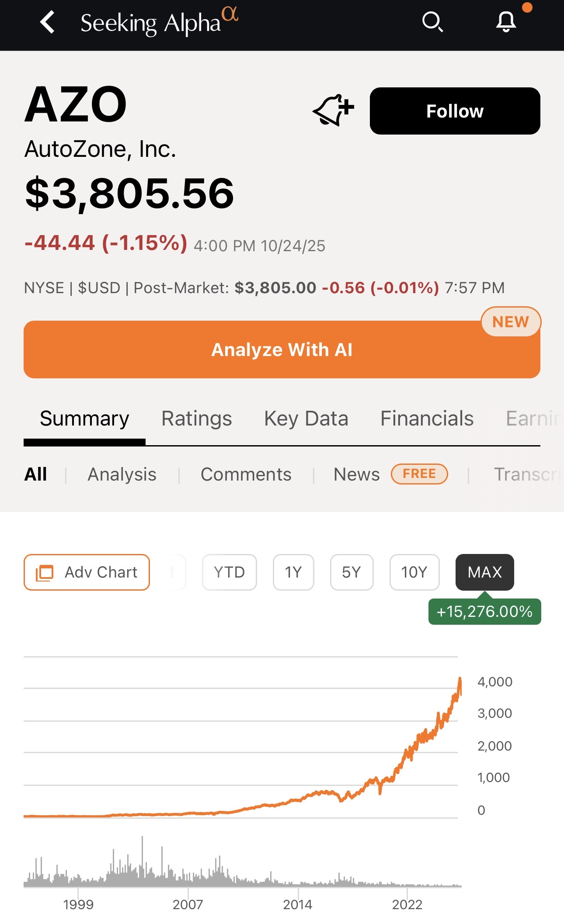Set chart range to 1Y
Viewport: 564px width, 924px height.
[293, 572]
